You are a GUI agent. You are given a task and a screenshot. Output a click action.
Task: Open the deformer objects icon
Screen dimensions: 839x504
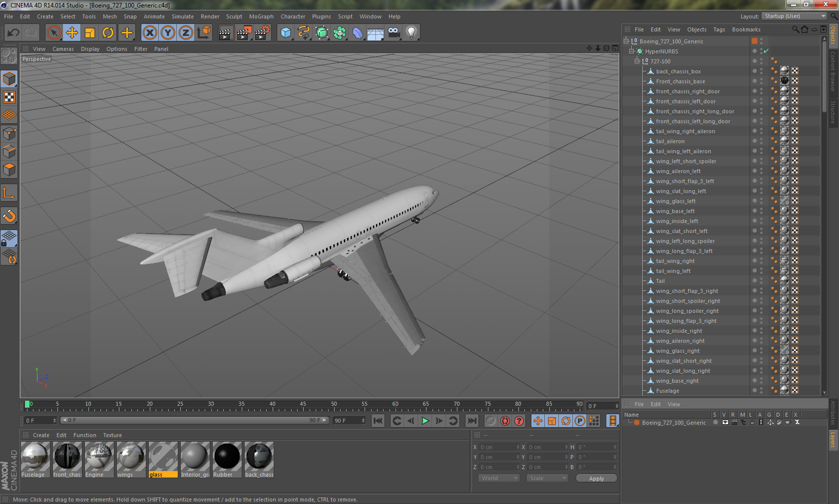[358, 33]
